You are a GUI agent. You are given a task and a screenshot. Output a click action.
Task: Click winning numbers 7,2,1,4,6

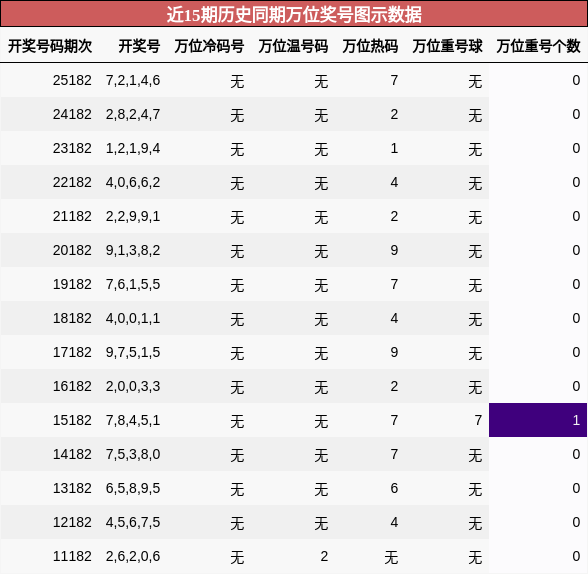tap(133, 80)
